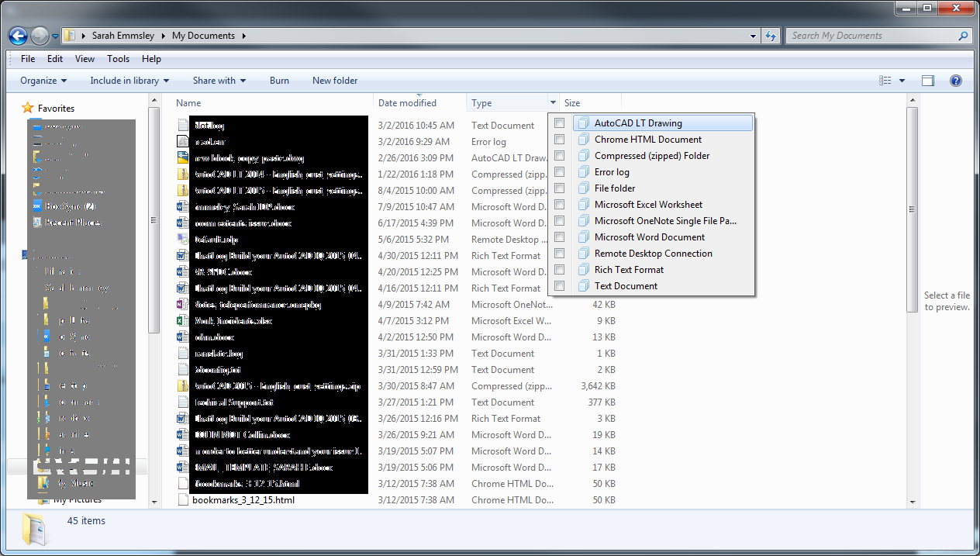Viewport: 980px width, 556px height.
Task: Enable the Microsoft OneNote Single File filter checkbox
Action: (559, 221)
